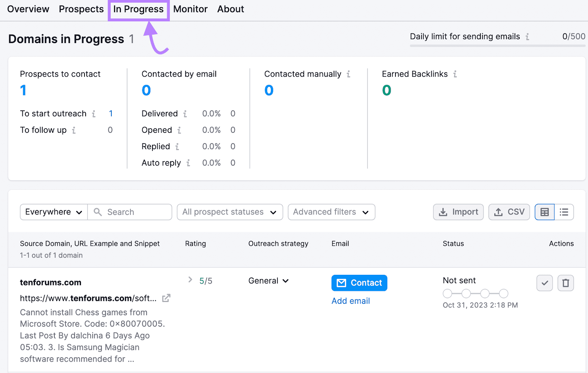The height and width of the screenshot is (373, 588).
Task: Click the Contact button for tenforums.com
Action: pos(359,283)
